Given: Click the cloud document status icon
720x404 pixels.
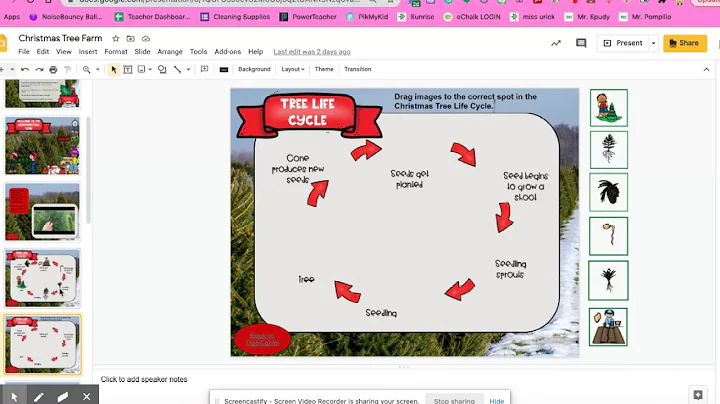Looking at the screenshot, I should [146, 39].
